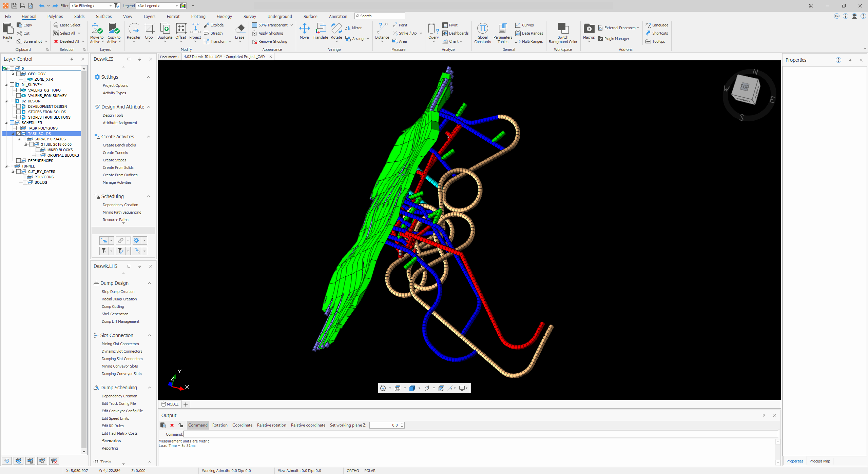Click the Distance measure tool
The height and width of the screenshot is (474, 868).
point(382,28)
